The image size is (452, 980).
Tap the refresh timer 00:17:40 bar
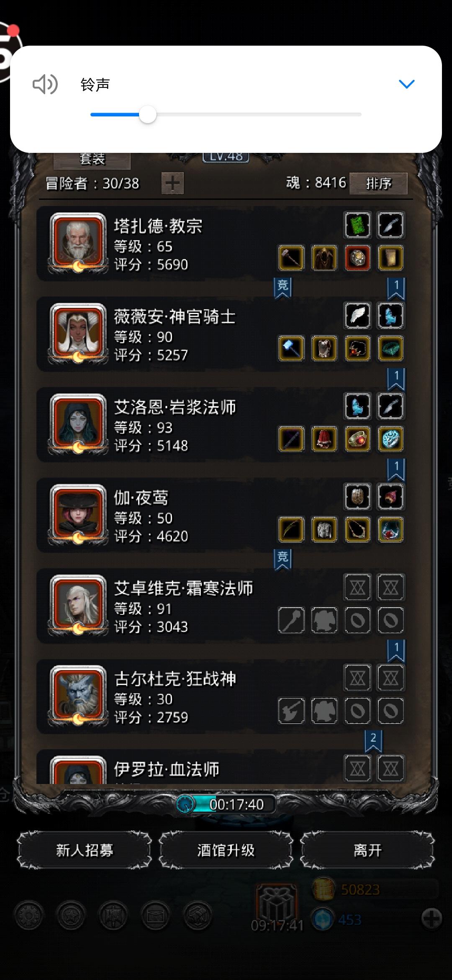tap(226, 804)
